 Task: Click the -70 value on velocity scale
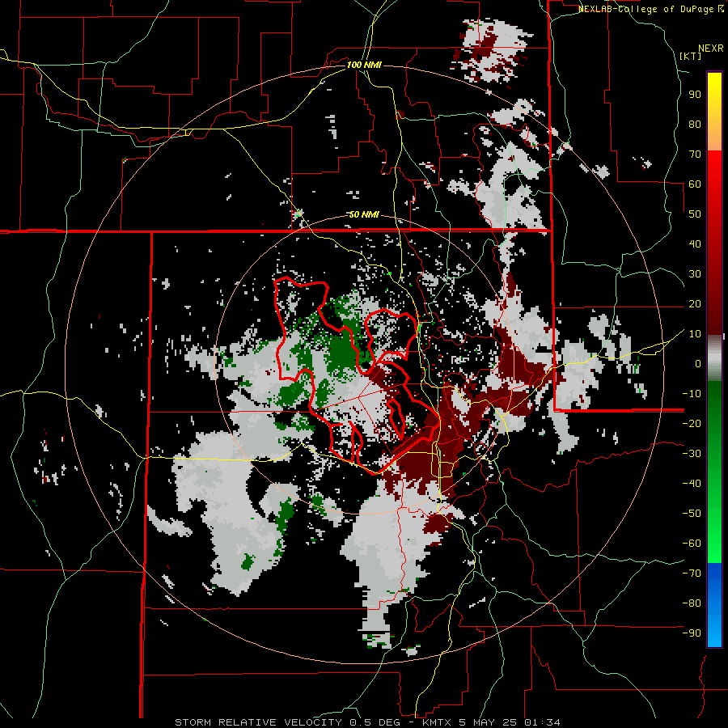692,574
